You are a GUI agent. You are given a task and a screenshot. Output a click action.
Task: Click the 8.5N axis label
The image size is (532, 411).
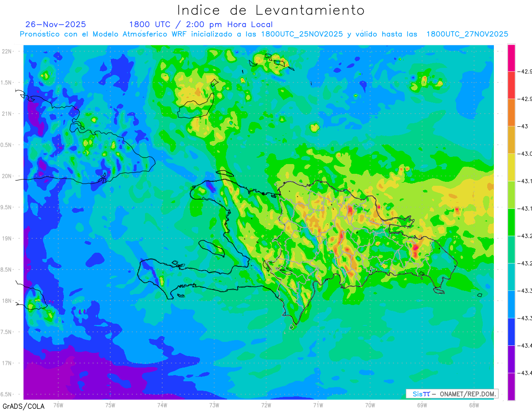point(7,270)
